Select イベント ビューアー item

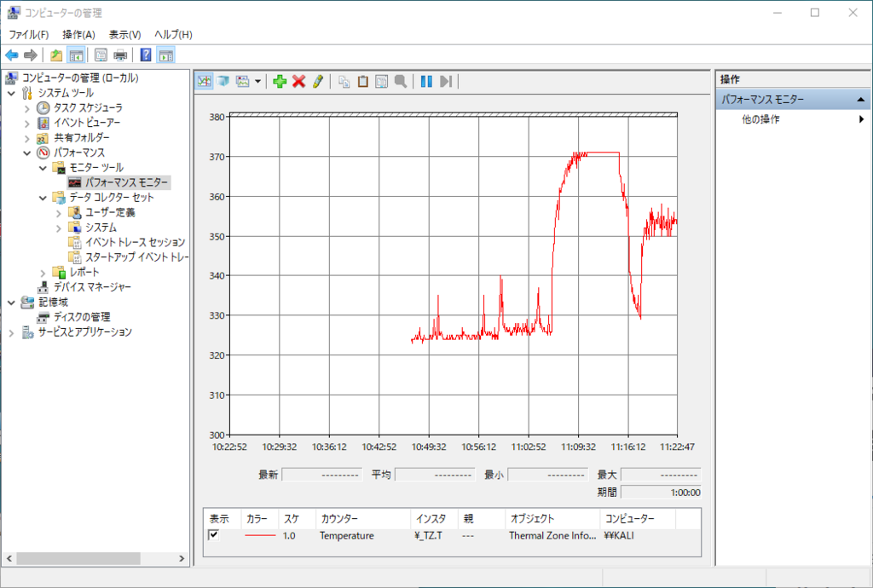(86, 123)
